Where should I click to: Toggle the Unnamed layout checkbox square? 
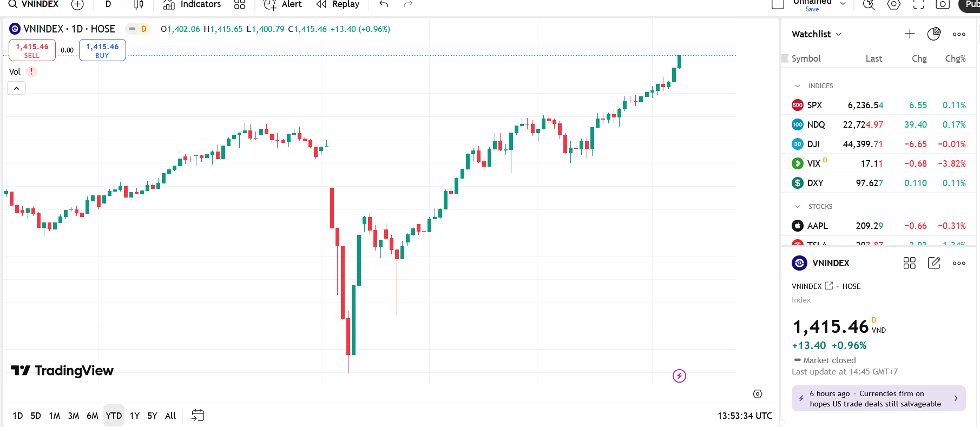(778, 4)
